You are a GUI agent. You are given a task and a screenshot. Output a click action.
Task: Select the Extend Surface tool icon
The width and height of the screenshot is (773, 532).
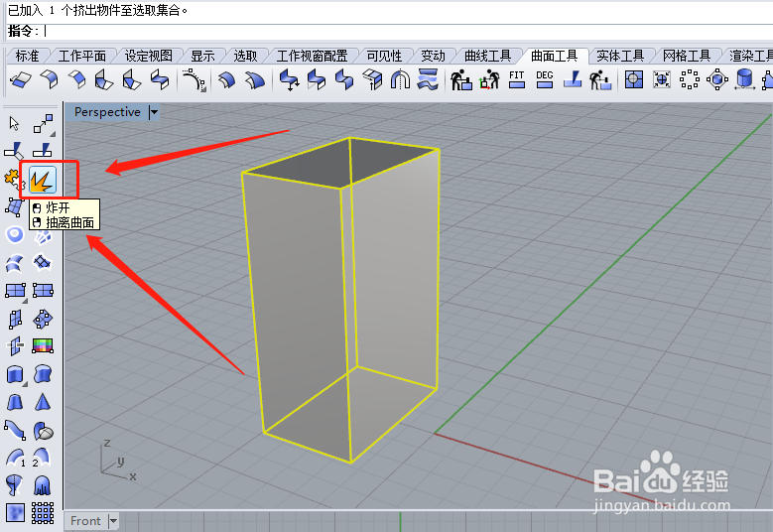[21, 79]
